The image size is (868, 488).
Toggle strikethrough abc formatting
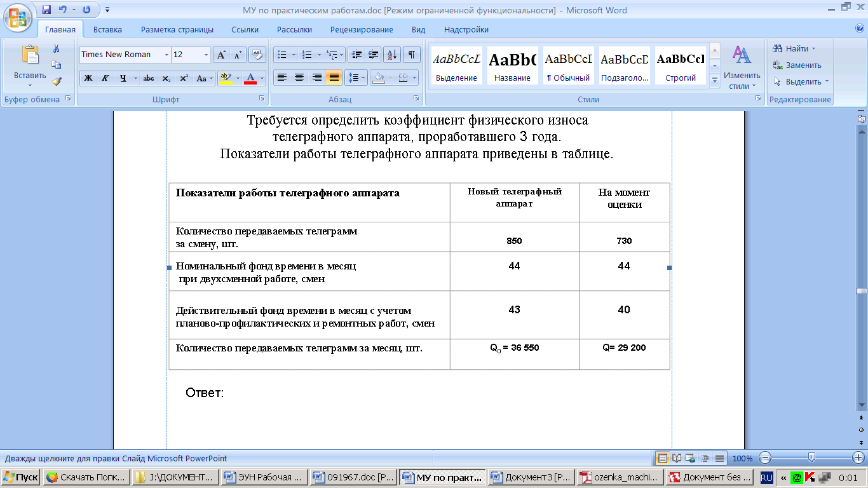click(149, 78)
